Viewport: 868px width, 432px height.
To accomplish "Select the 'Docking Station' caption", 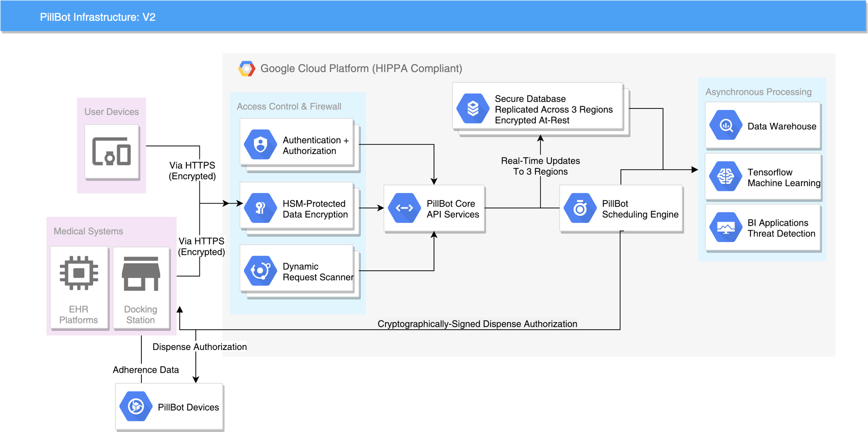I will pos(140,314).
